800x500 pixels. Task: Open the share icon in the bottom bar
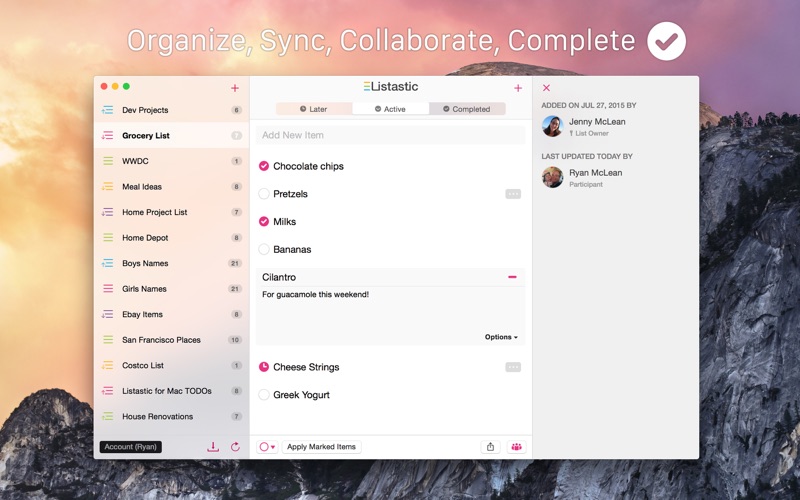click(x=490, y=447)
